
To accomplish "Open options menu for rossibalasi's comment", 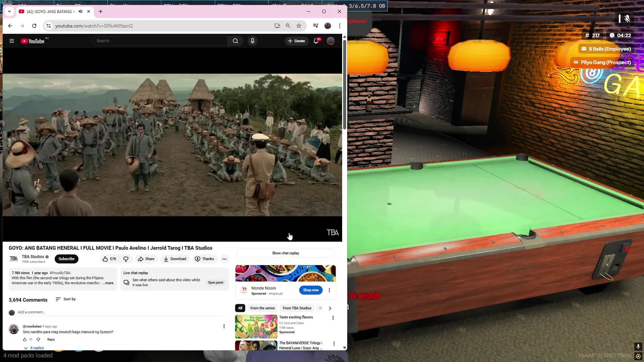I will pos(224,326).
